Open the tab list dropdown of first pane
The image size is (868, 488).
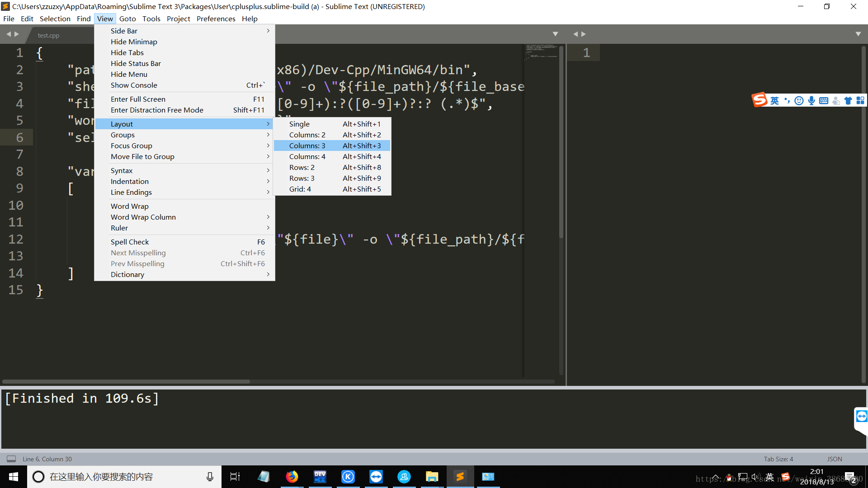pos(555,34)
